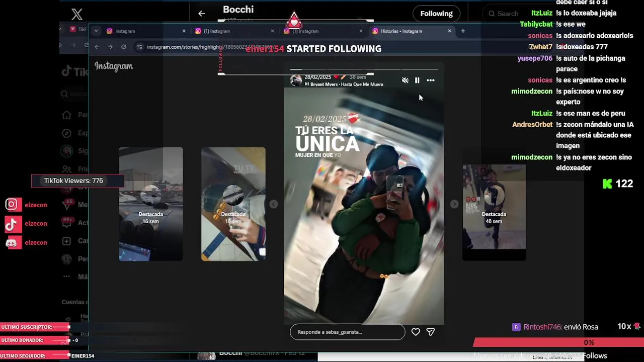The image size is (644, 362).
Task: Close the first Instagram tab
Action: [x=184, y=31]
